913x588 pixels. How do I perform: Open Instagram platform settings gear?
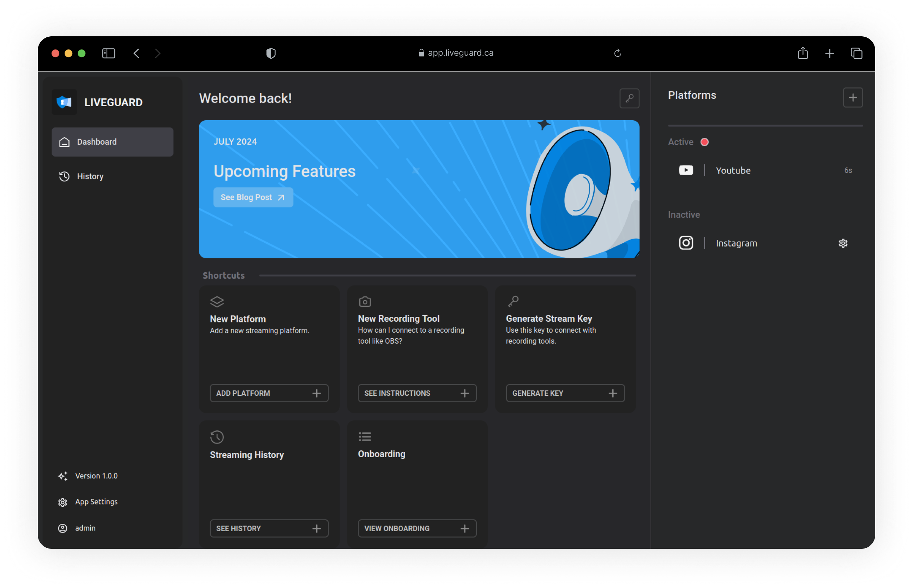coord(843,243)
